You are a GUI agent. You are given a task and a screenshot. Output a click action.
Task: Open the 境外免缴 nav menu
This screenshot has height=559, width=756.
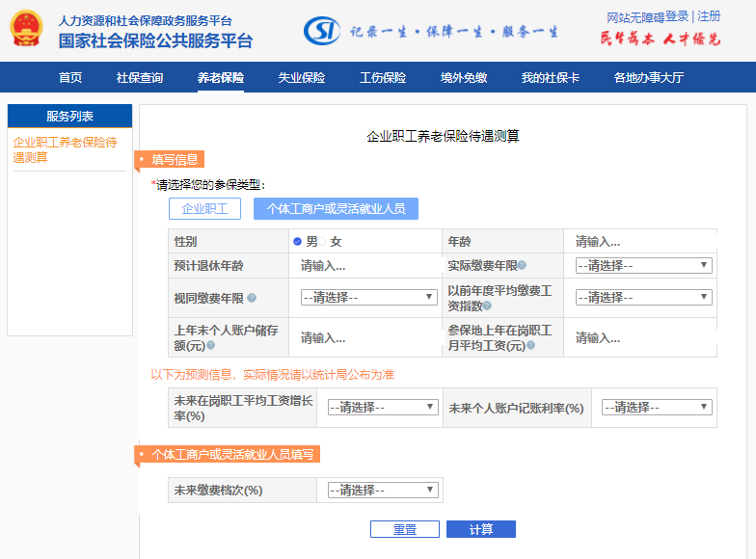click(x=464, y=77)
